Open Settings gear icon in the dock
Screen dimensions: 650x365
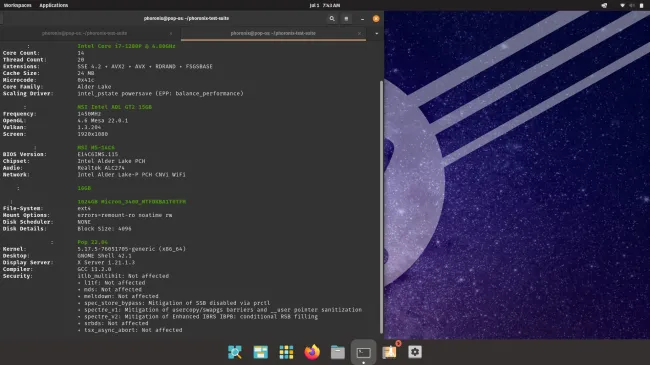coord(415,352)
